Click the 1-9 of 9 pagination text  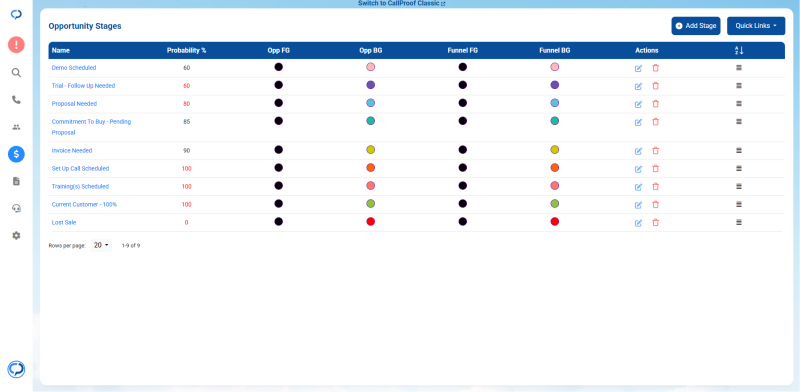pyautogui.click(x=131, y=246)
